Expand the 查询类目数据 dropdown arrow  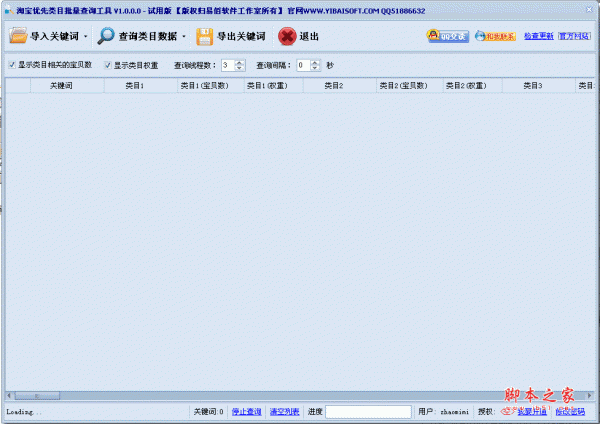[184, 36]
